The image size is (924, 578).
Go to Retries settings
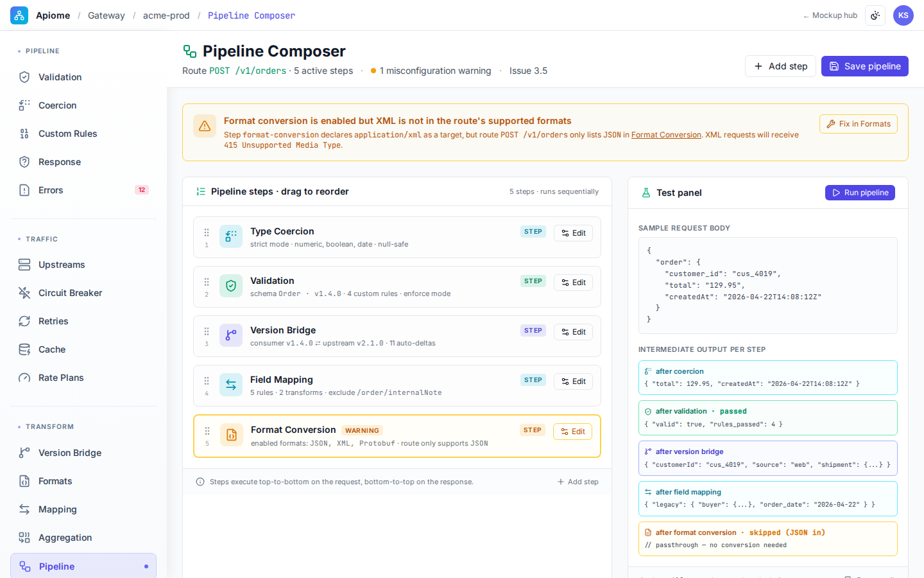[83, 321]
